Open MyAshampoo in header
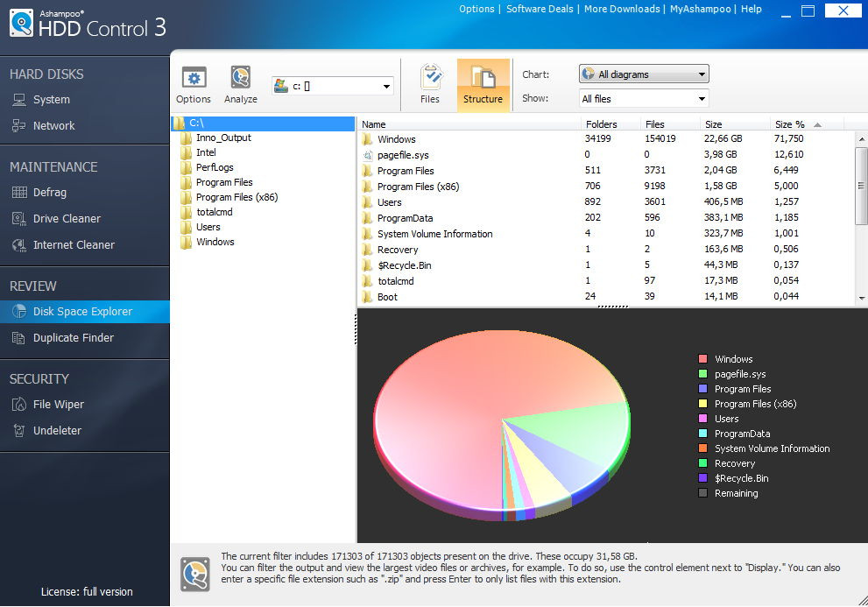The image size is (868, 607). pyautogui.click(x=700, y=9)
